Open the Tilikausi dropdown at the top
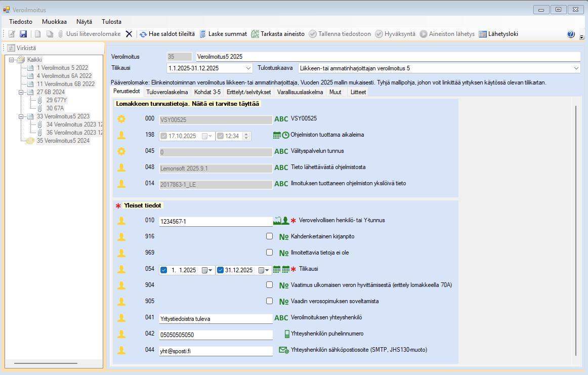Image resolution: width=588 pixels, height=375 pixels. 248,68
